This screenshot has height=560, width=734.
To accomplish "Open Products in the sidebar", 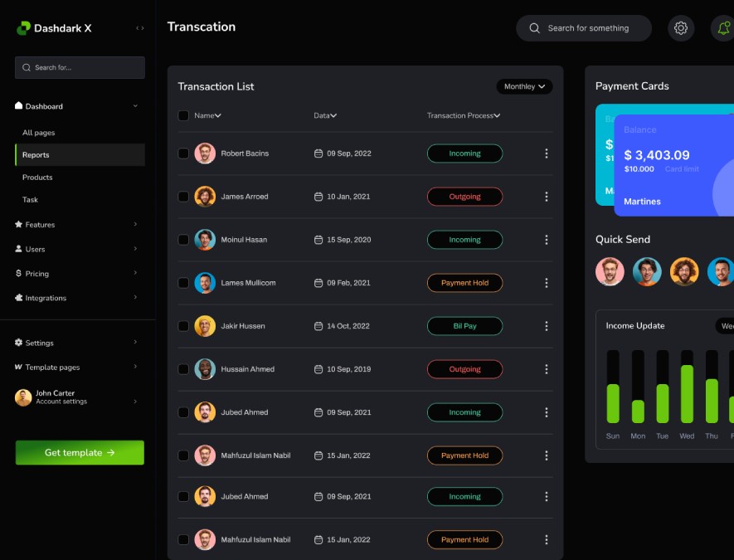I will coord(37,178).
